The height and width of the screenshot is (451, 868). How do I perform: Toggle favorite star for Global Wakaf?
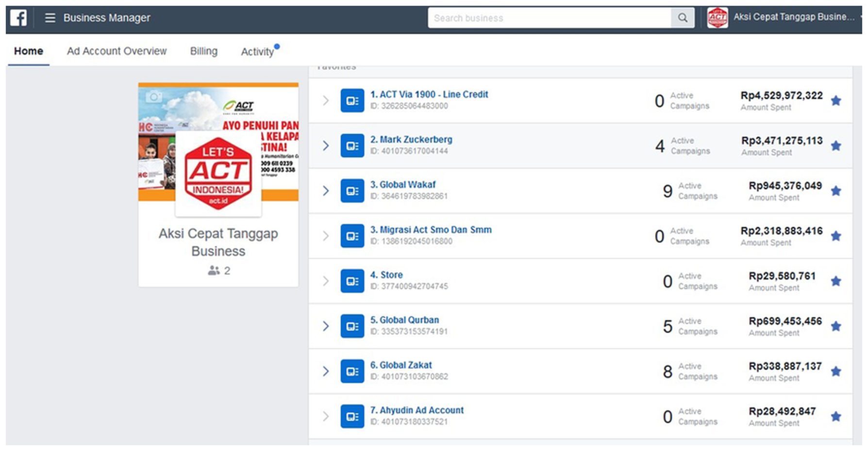(x=836, y=191)
